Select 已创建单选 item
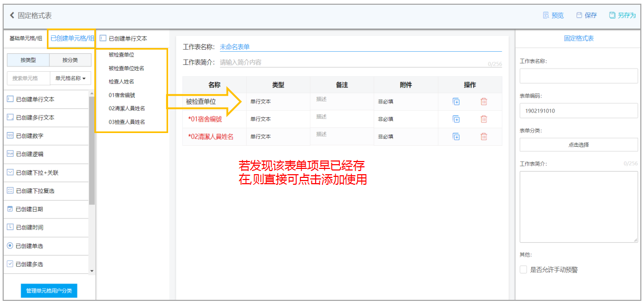Image resolution: width=644 pixels, height=303 pixels. pos(46,246)
